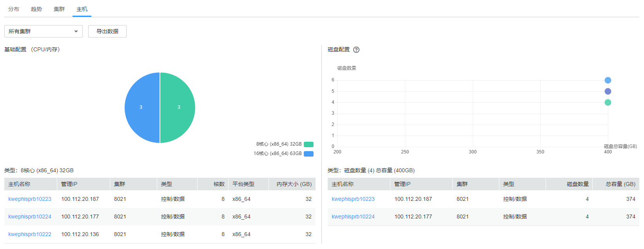Click the purple scatter point at 5 disks
The width and height of the screenshot is (644, 249).
(x=608, y=91)
